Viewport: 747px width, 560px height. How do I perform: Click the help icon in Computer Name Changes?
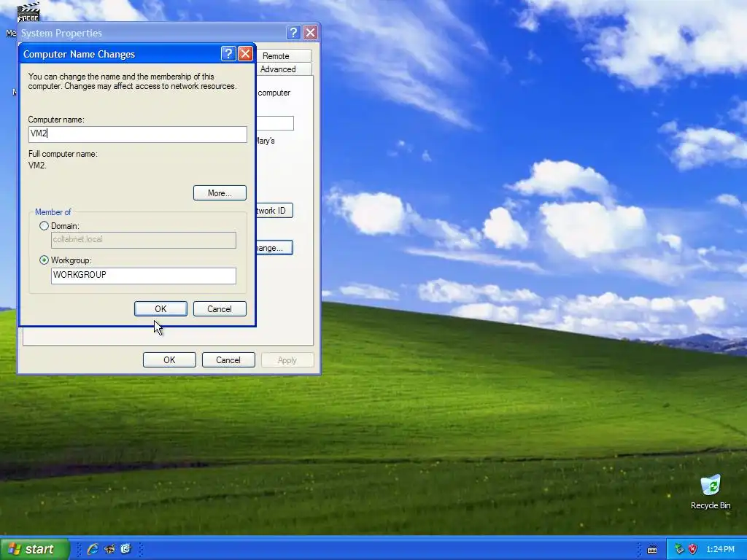228,54
